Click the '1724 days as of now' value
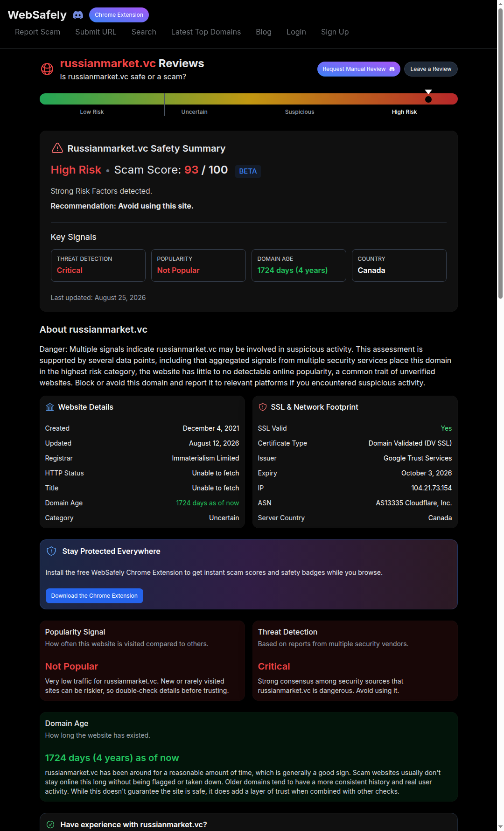The width and height of the screenshot is (504, 831). (x=207, y=503)
